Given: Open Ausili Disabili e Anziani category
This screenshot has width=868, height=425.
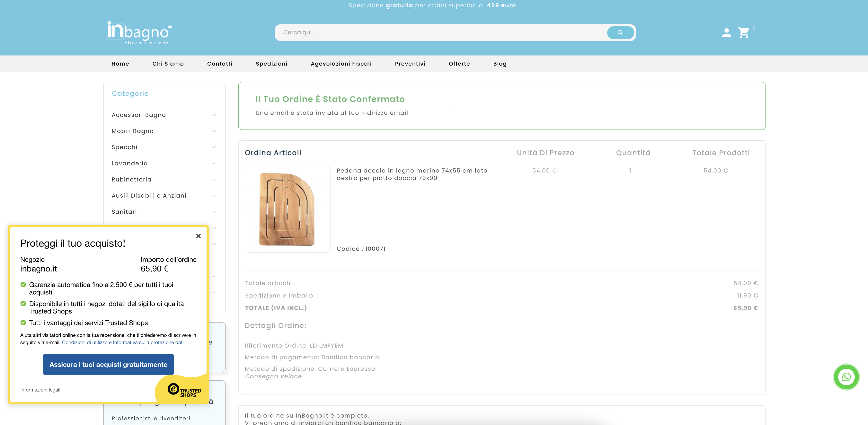Looking at the screenshot, I should click(149, 196).
